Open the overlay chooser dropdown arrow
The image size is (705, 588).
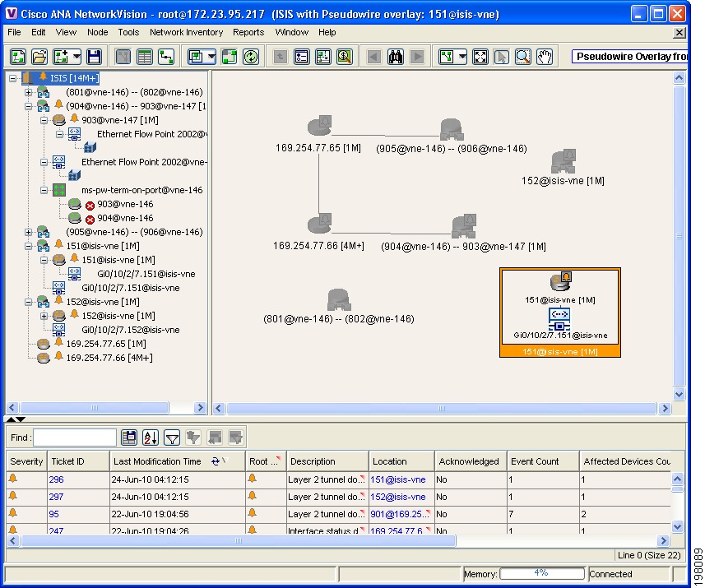tap(211, 57)
